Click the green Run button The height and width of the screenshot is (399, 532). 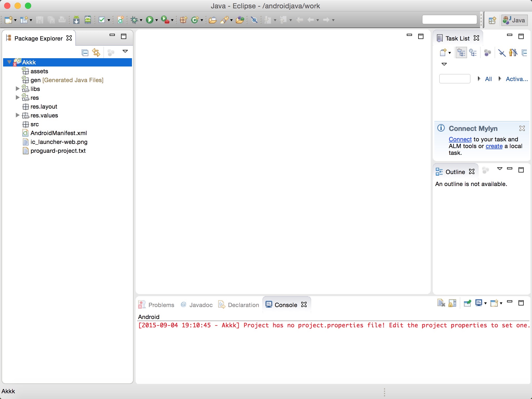pos(150,20)
